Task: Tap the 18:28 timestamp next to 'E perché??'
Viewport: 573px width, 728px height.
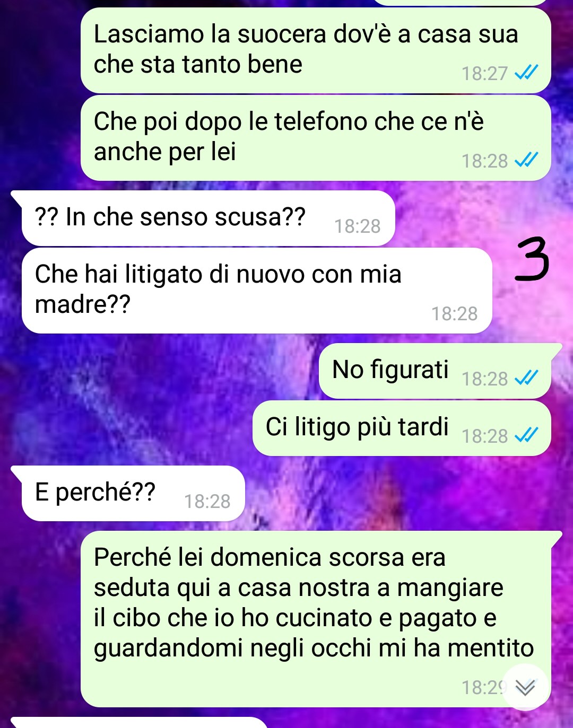Action: [207, 501]
